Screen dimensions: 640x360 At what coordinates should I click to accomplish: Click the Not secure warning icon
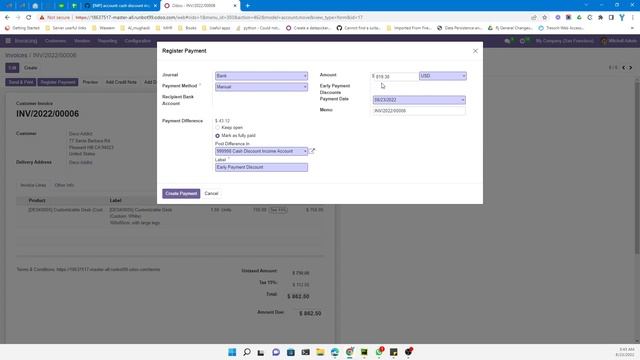42,18
